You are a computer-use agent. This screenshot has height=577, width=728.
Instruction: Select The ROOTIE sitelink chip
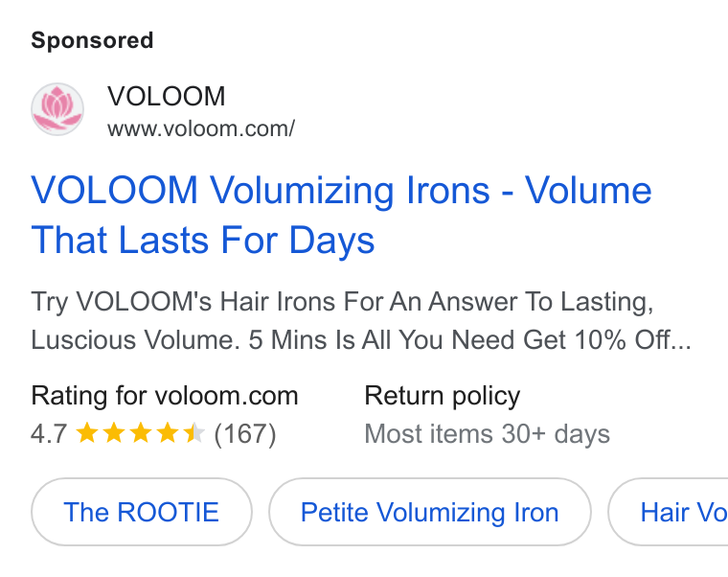142,512
